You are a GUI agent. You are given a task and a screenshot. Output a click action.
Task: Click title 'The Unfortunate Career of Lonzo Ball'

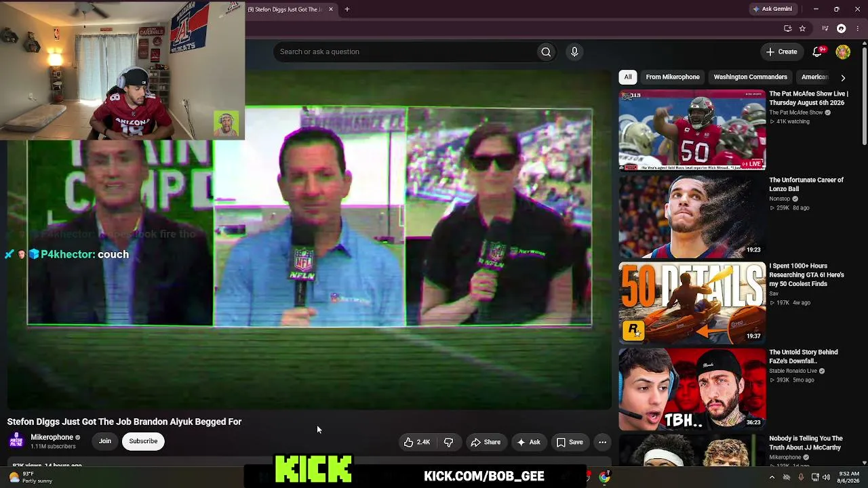pos(806,184)
